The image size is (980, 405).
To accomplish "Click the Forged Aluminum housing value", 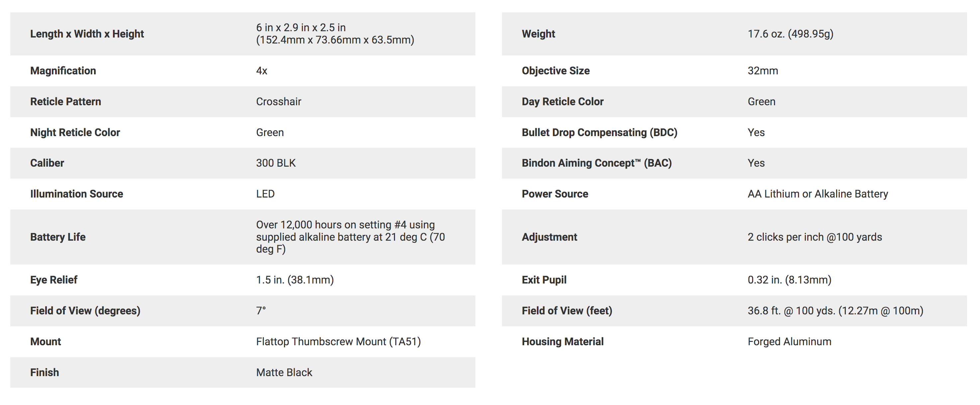I will click(789, 342).
